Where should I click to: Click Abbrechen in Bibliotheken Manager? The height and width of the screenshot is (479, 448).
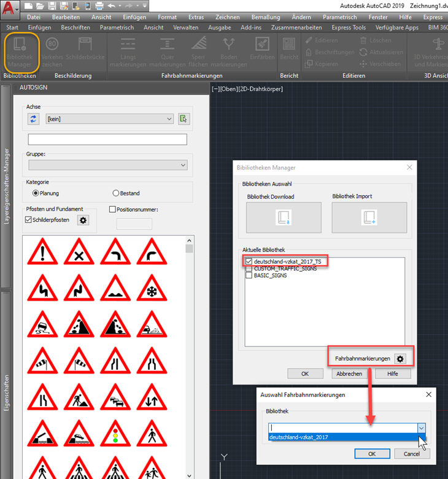[349, 374]
